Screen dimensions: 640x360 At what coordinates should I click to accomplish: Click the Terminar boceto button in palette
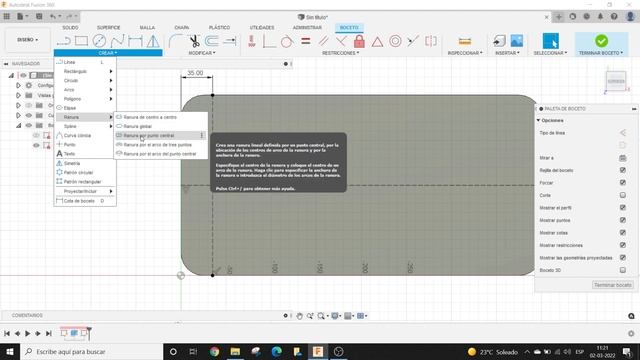(x=613, y=285)
